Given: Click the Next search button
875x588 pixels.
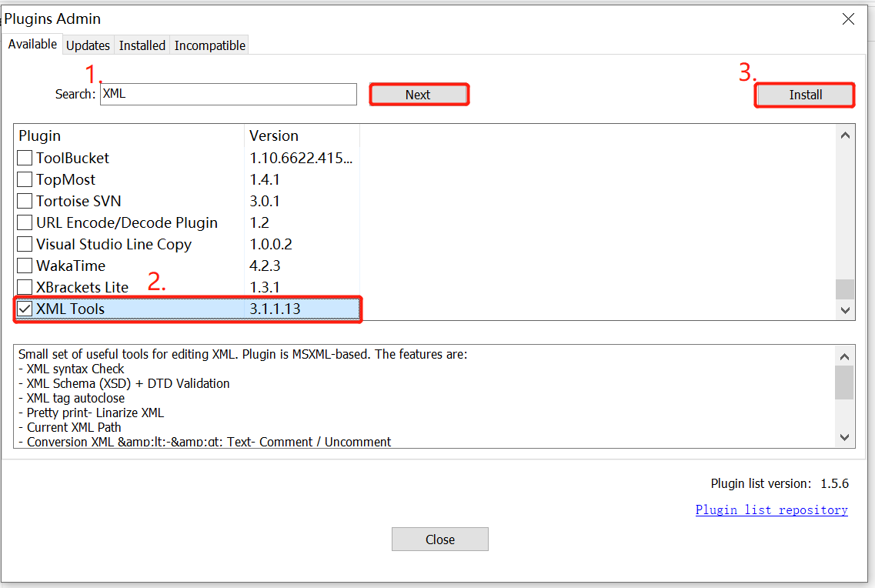Looking at the screenshot, I should (419, 94).
